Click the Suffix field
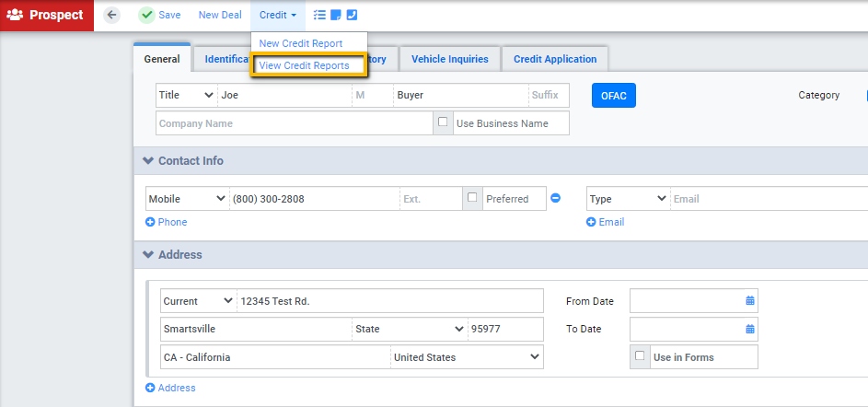 tap(549, 95)
